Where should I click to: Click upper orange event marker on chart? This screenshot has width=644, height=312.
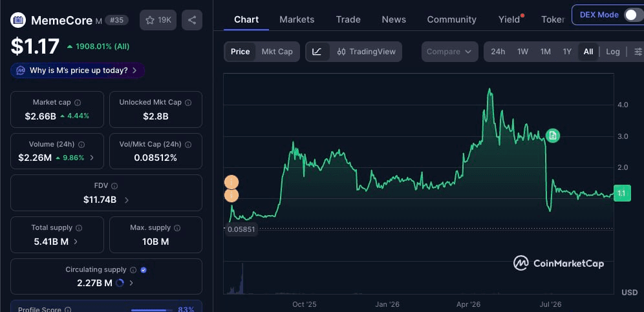[231, 182]
